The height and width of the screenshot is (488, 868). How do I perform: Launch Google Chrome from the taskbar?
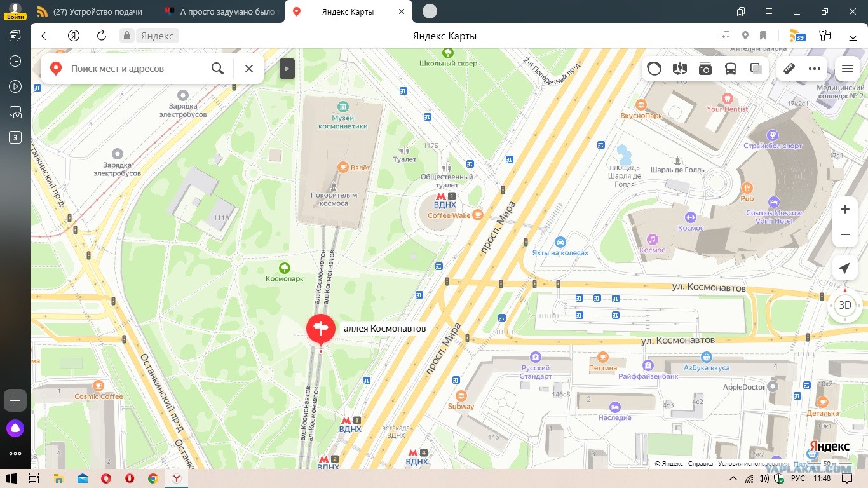pyautogui.click(x=153, y=478)
